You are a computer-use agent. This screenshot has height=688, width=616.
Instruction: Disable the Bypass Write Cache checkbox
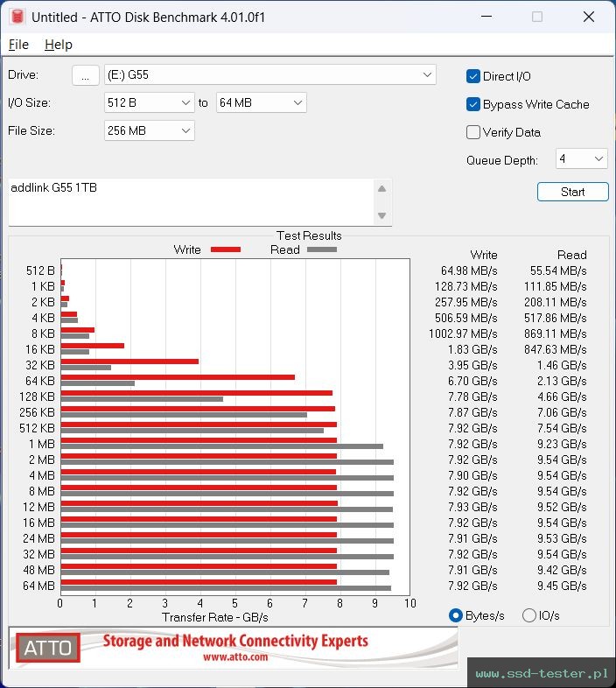[473, 104]
